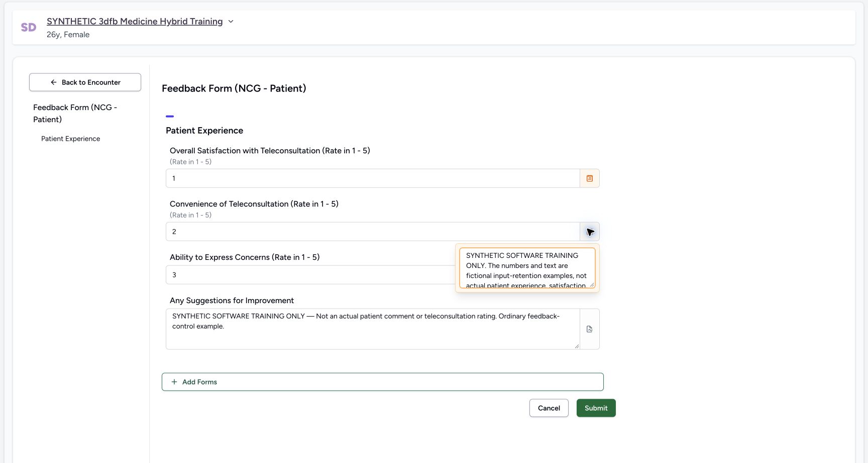The height and width of the screenshot is (463, 868).
Task: Click the "Patient Experience" section heading
Action: click(204, 131)
